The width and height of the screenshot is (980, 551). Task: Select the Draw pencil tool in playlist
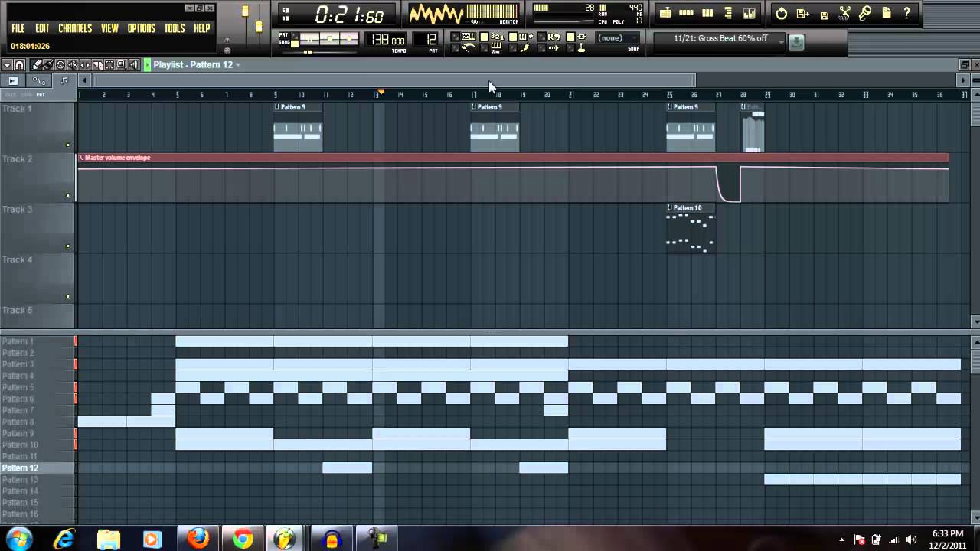click(36, 65)
